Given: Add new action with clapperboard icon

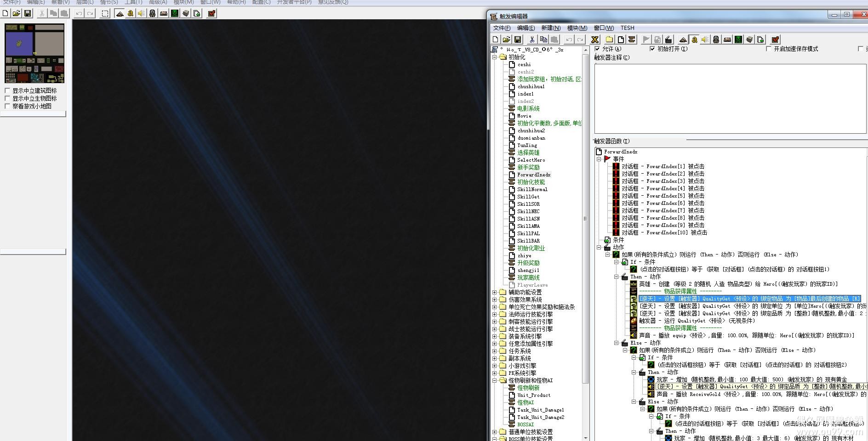Looking at the screenshot, I should [x=668, y=40].
